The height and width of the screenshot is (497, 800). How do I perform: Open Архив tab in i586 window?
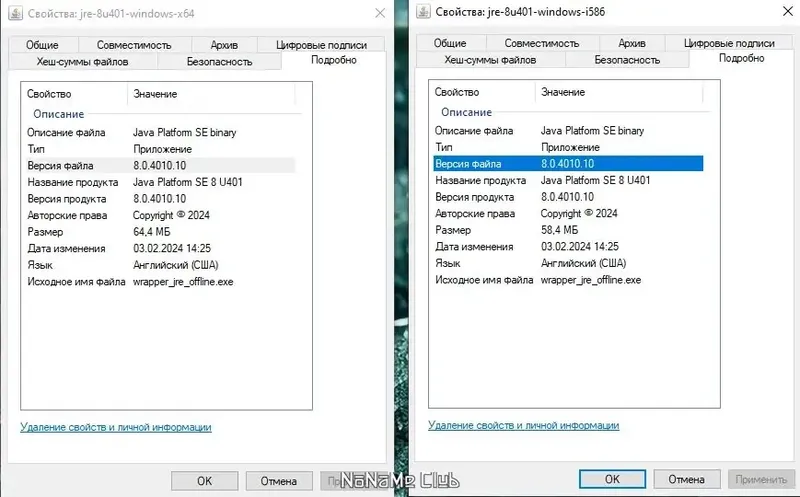click(x=632, y=43)
